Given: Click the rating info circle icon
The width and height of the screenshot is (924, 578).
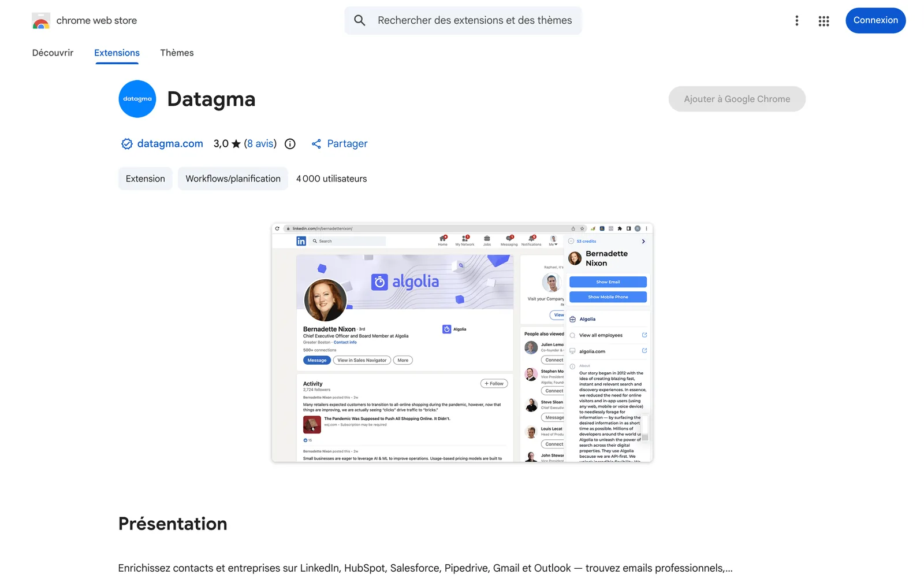Looking at the screenshot, I should point(290,144).
